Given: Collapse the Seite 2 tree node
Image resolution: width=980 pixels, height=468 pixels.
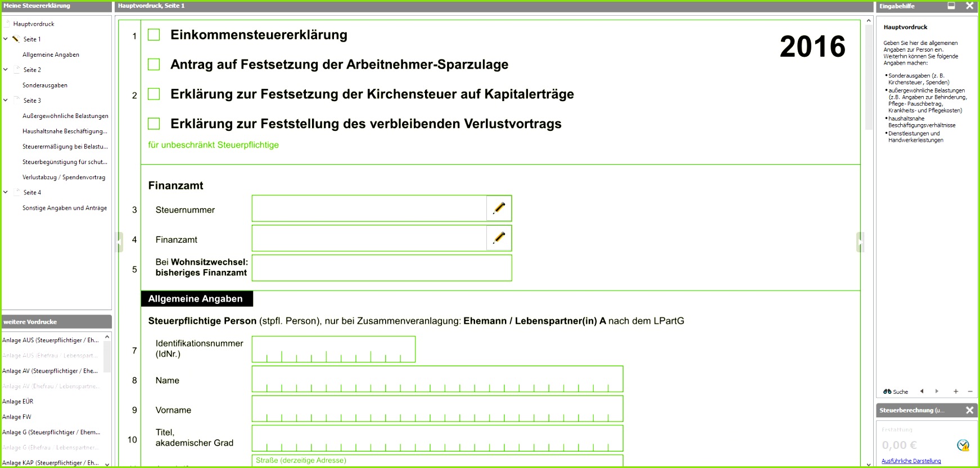Looking at the screenshot, I should pyautogui.click(x=6, y=70).
